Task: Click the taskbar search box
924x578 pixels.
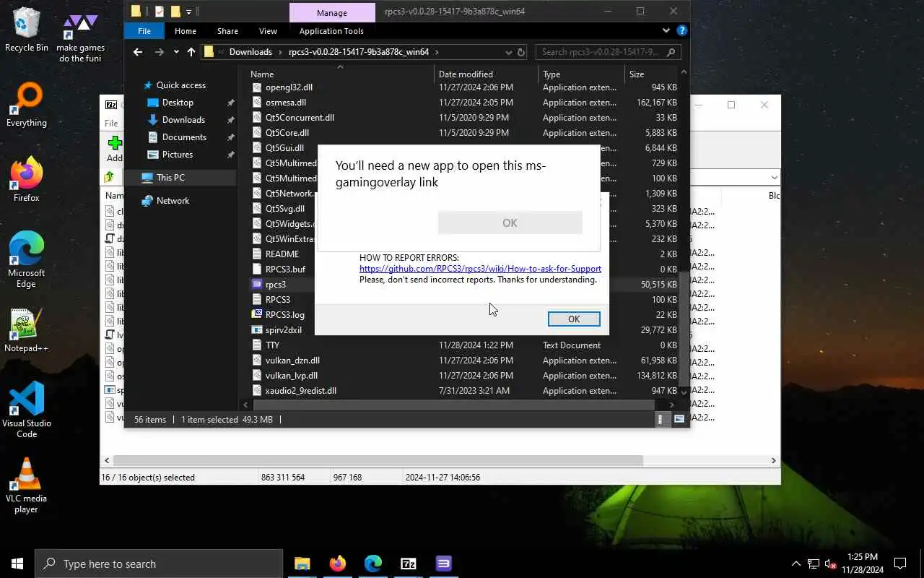Action: click(x=159, y=564)
